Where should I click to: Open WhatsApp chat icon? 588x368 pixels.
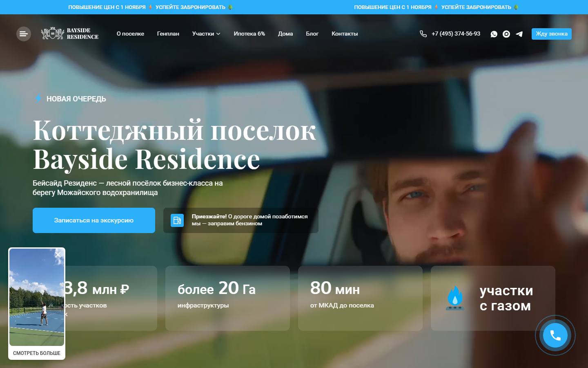coord(494,34)
